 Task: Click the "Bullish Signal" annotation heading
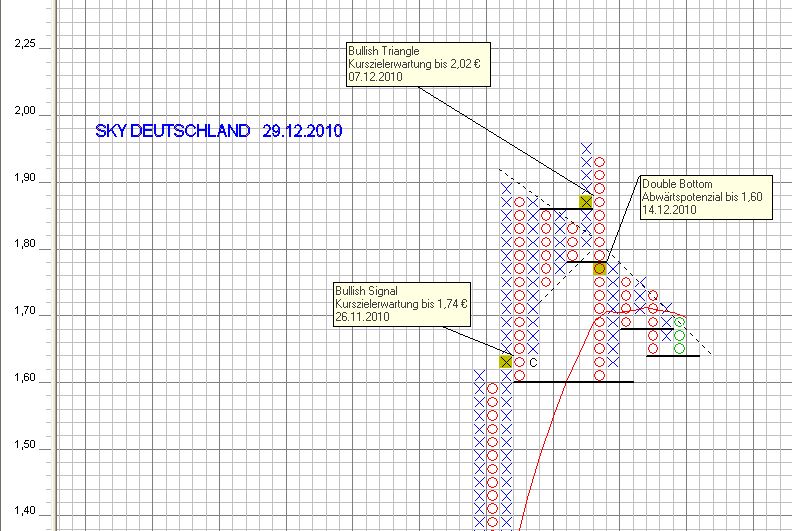pyautogui.click(x=366, y=291)
